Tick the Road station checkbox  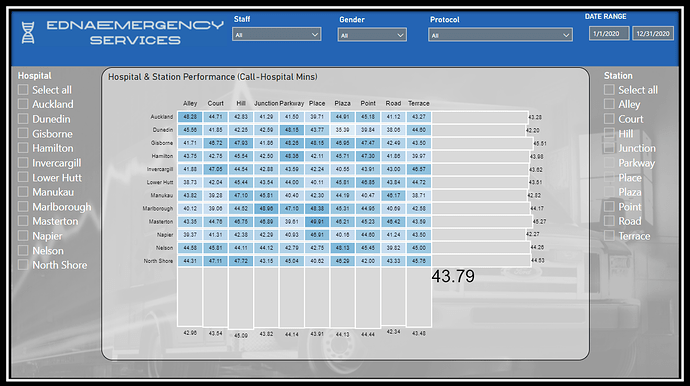click(609, 221)
